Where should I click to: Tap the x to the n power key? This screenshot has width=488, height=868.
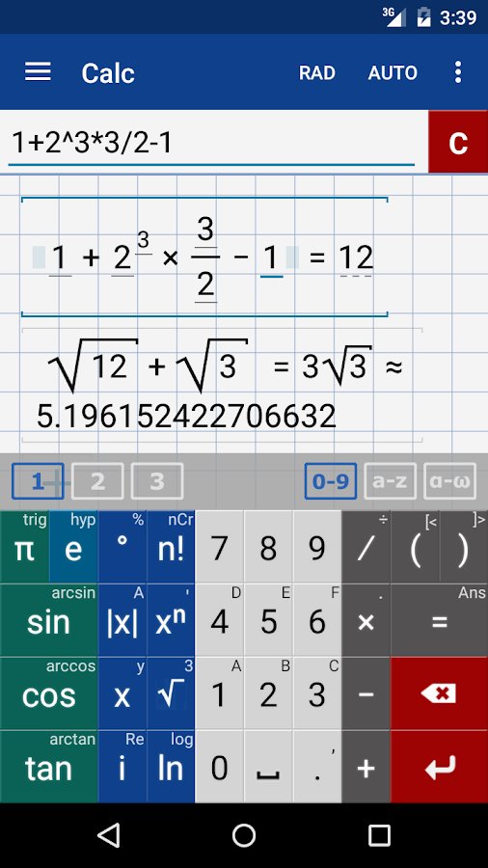tap(171, 620)
